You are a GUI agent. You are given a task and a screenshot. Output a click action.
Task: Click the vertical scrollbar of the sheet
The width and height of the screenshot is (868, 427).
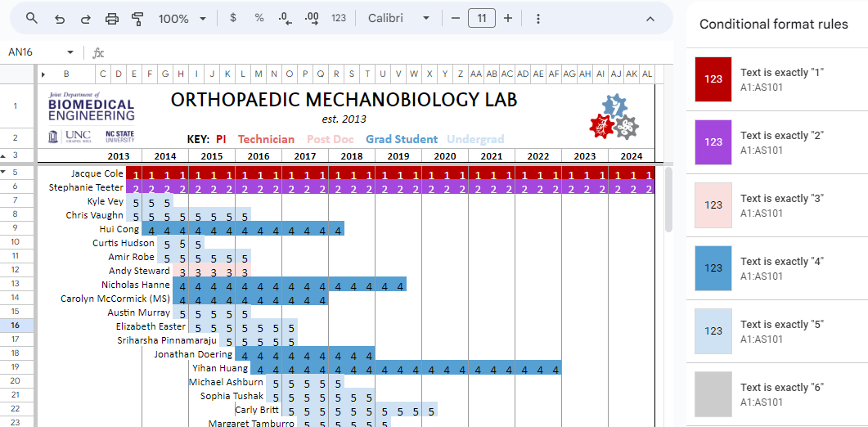click(668, 200)
